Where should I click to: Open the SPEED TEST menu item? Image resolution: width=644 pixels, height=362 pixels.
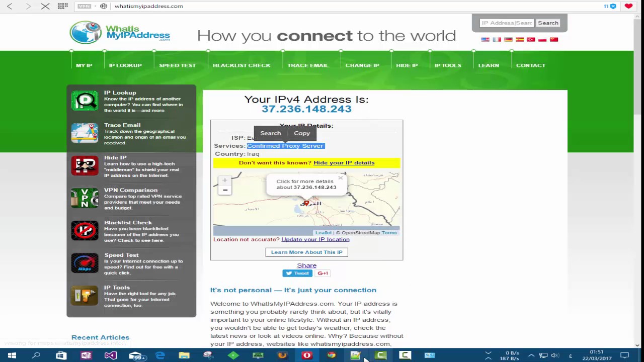[x=178, y=65]
